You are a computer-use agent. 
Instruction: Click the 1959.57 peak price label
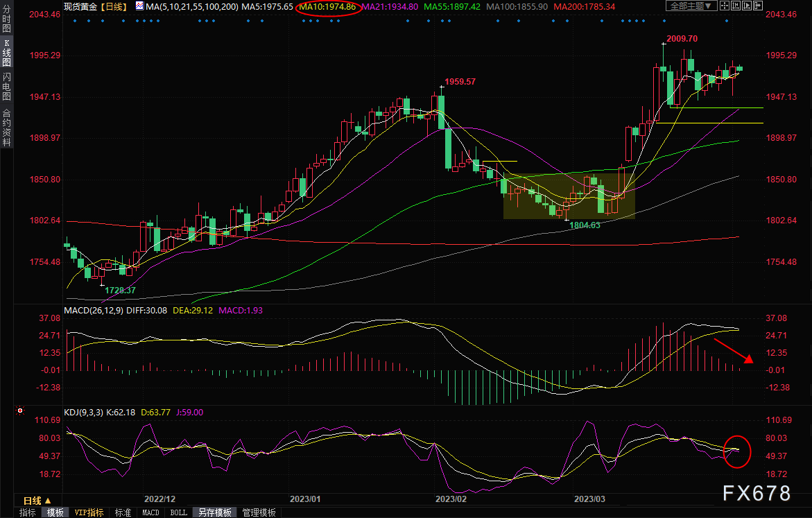point(460,81)
